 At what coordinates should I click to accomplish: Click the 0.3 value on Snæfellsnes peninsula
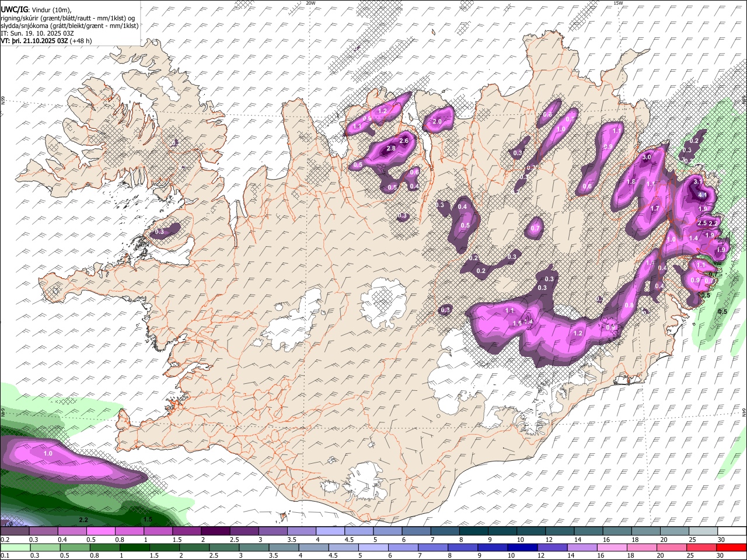(x=159, y=232)
